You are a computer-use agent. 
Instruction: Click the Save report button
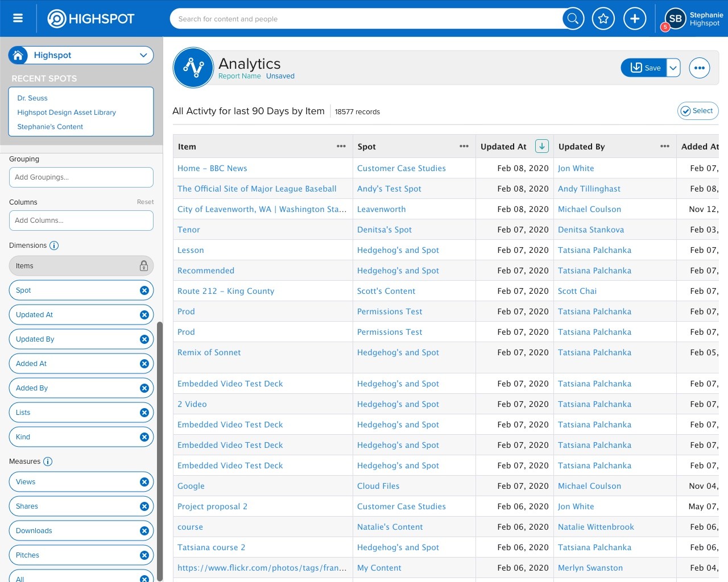coord(644,68)
